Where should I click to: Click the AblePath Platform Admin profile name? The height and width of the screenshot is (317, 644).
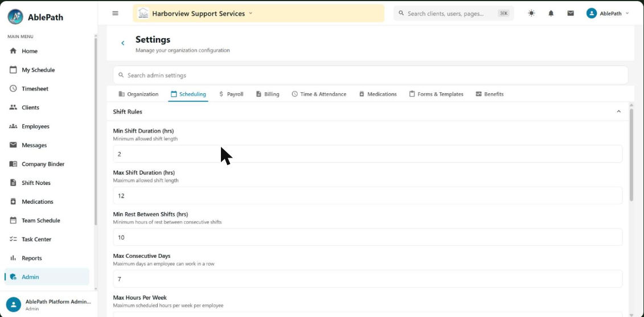point(58,302)
